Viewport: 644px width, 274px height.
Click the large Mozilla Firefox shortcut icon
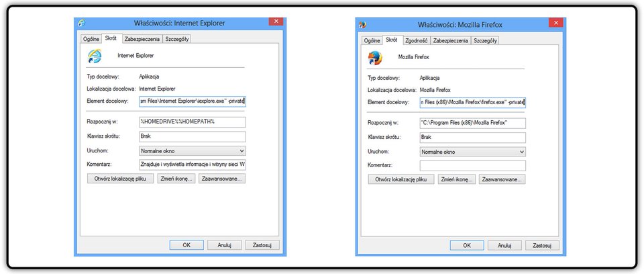tap(375, 58)
